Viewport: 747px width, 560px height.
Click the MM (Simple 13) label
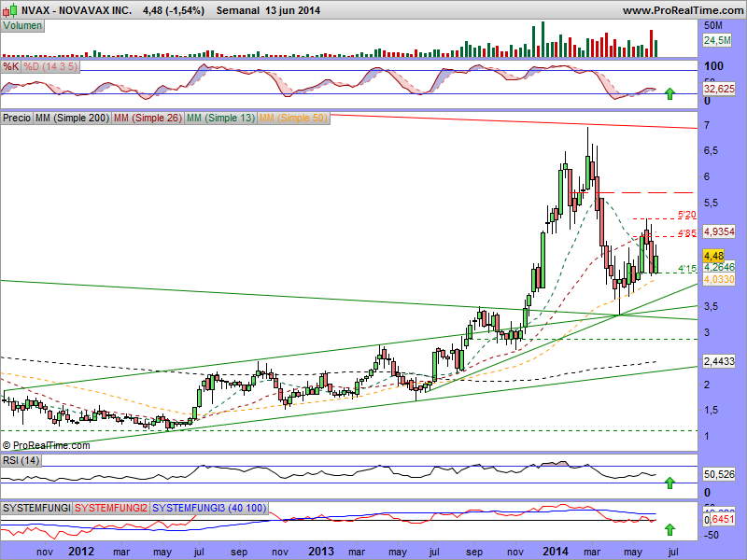point(220,118)
